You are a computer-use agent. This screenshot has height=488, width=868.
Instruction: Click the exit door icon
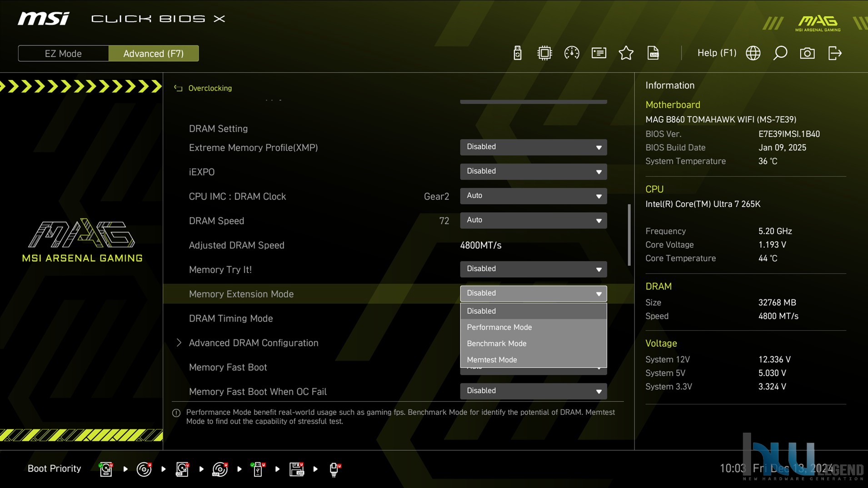pyautogui.click(x=835, y=53)
